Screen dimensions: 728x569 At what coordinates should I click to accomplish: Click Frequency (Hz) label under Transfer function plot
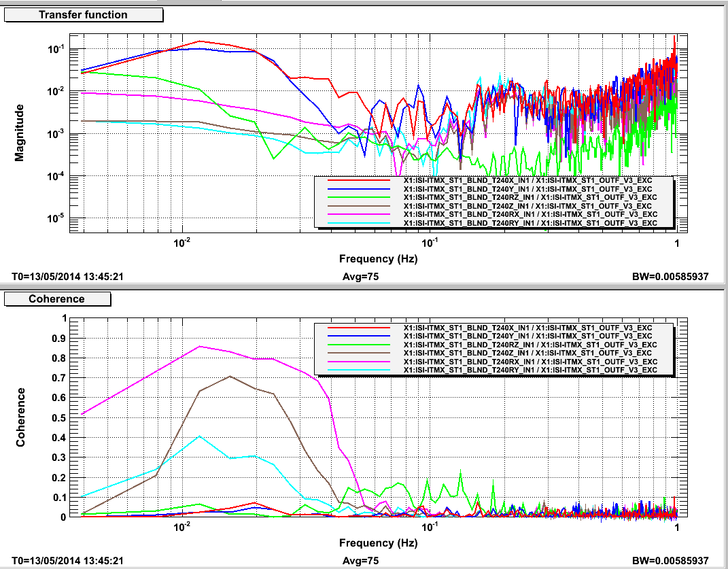[379, 259]
